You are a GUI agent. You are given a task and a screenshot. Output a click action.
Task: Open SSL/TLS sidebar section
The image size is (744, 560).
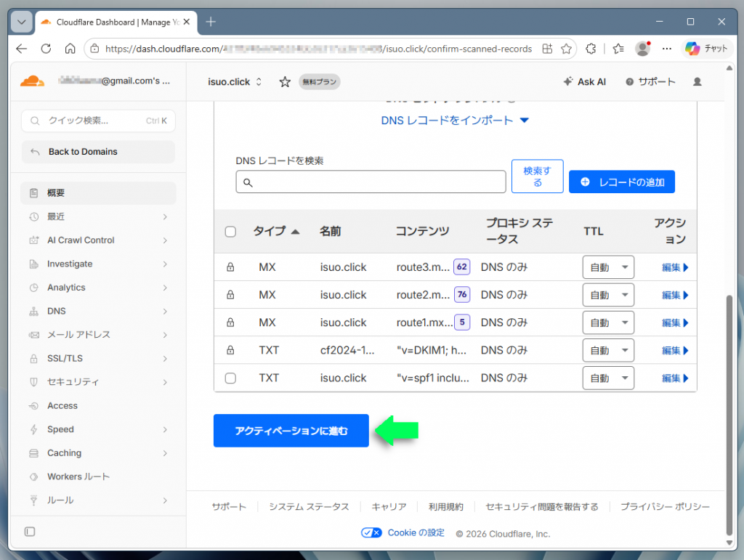click(x=98, y=359)
